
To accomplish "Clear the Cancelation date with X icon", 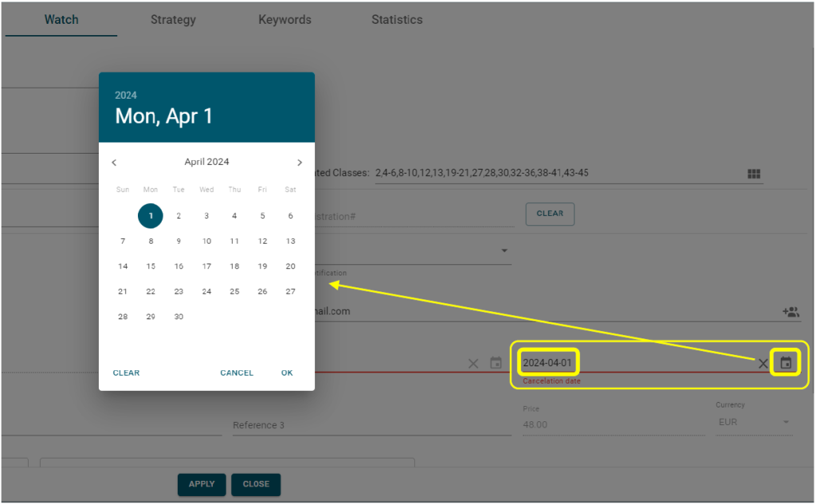I will point(763,364).
